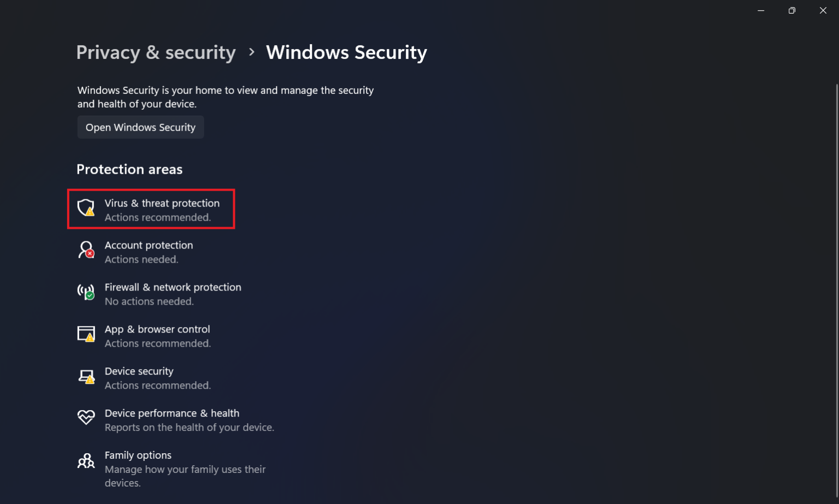
Task: Click the Device security laptop icon
Action: point(86,376)
